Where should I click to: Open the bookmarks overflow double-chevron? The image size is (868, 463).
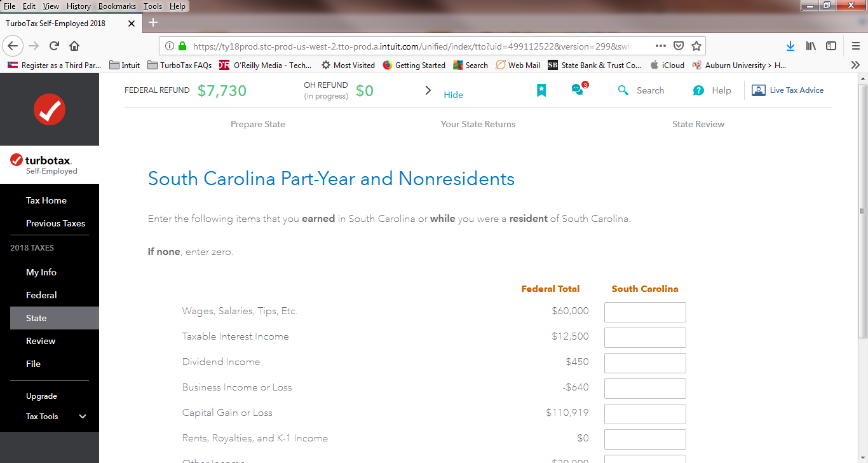point(855,65)
